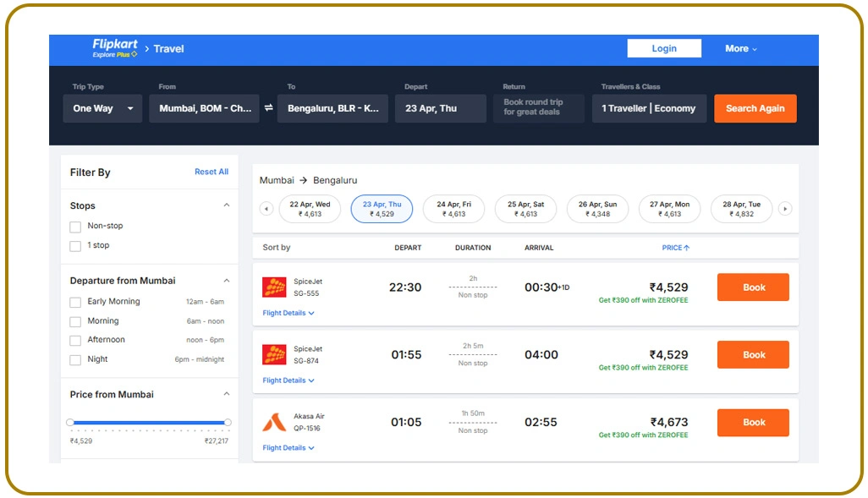The image size is (868, 498).
Task: Click the right handle of price slider
Action: click(x=228, y=422)
